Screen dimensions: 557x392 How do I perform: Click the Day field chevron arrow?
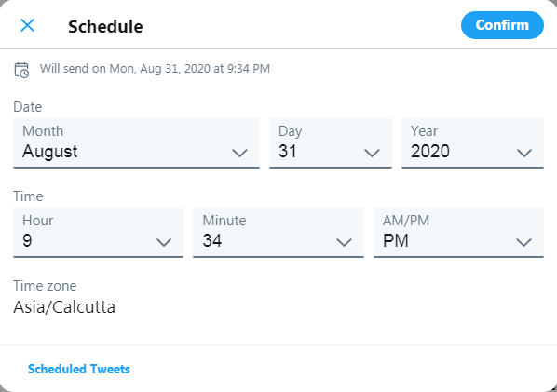pos(372,153)
